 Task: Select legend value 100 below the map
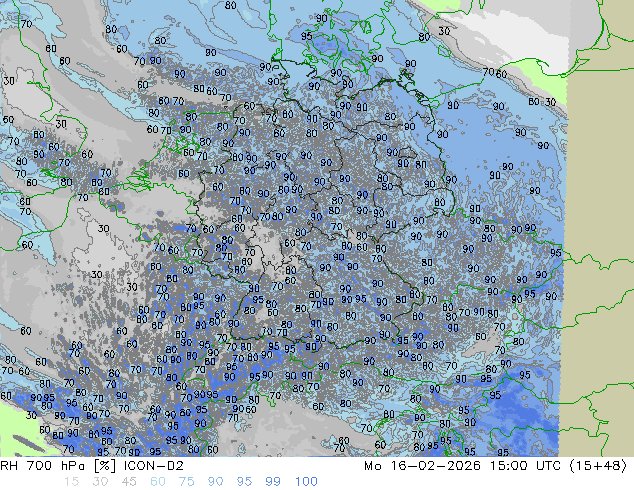coord(306,482)
